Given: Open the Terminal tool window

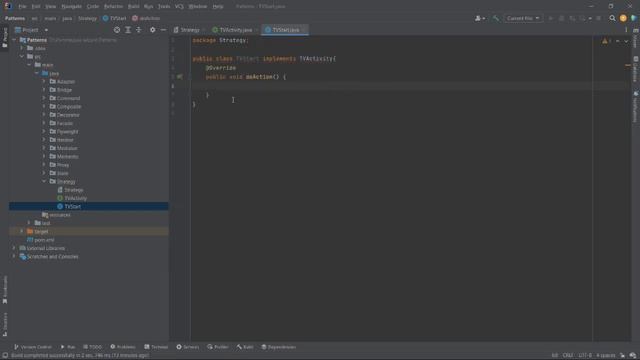Looking at the screenshot, I should point(156,347).
